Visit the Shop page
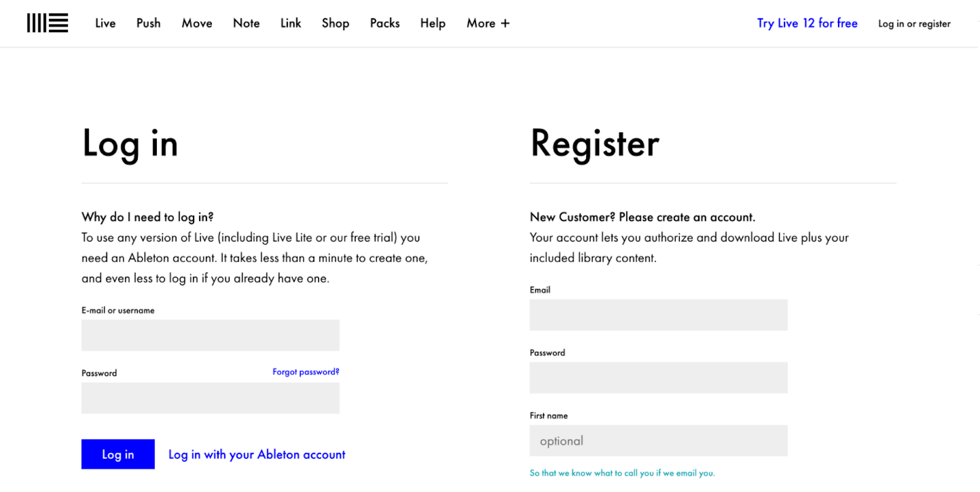 335,23
